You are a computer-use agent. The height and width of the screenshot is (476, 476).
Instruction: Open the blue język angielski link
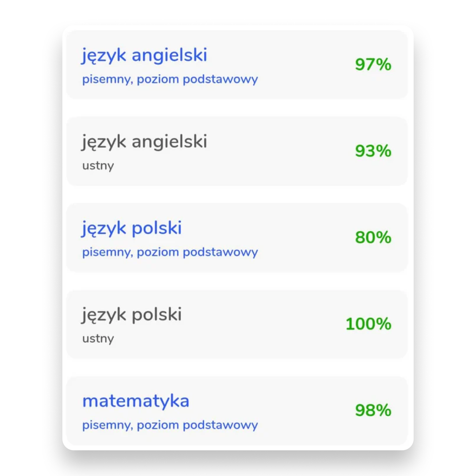point(144,56)
